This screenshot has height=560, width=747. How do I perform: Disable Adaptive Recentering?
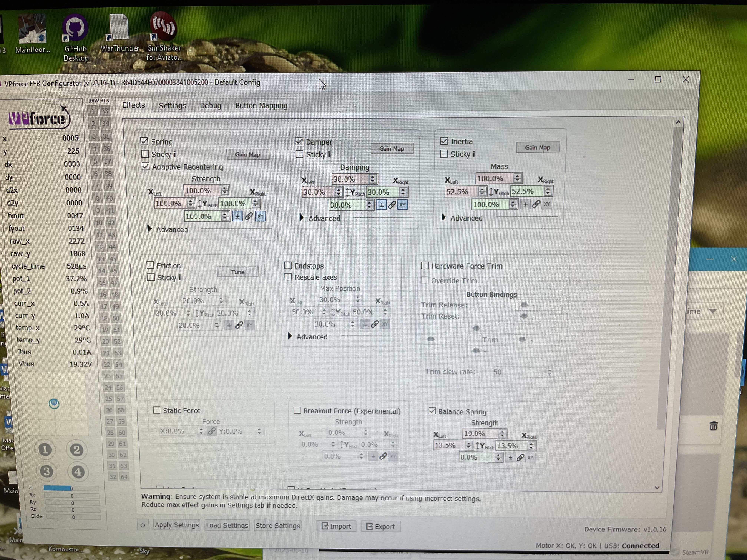tap(145, 166)
